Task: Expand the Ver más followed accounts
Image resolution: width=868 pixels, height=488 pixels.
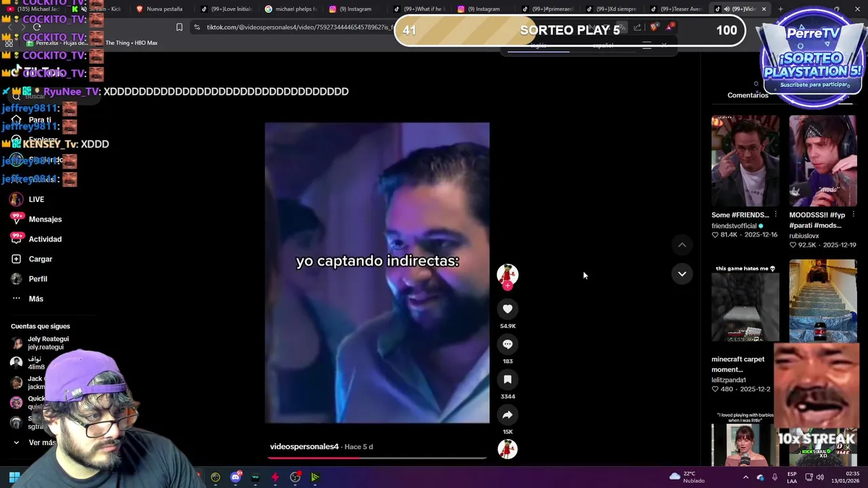Action: pyautogui.click(x=42, y=443)
